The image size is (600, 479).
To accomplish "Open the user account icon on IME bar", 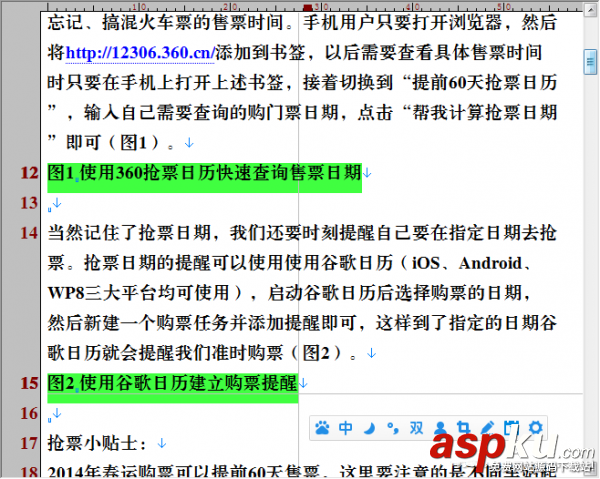I will (x=440, y=428).
